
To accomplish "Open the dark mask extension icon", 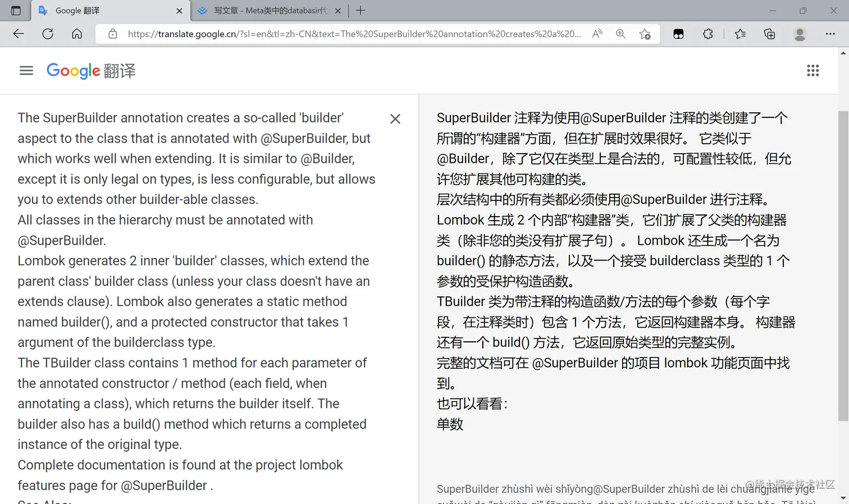I will [x=678, y=34].
